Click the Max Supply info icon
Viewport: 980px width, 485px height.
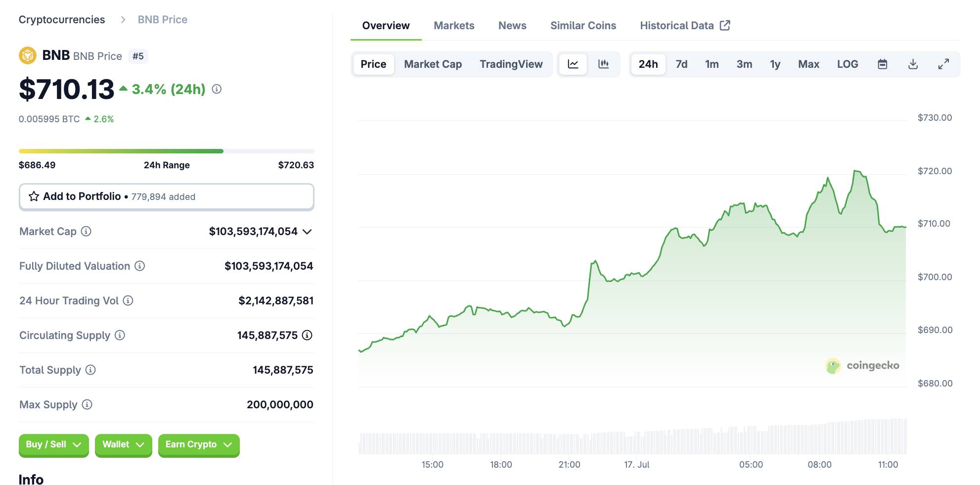tap(87, 404)
